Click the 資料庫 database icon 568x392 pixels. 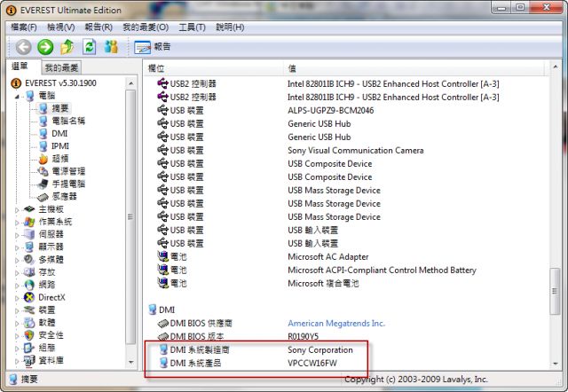[29, 360]
